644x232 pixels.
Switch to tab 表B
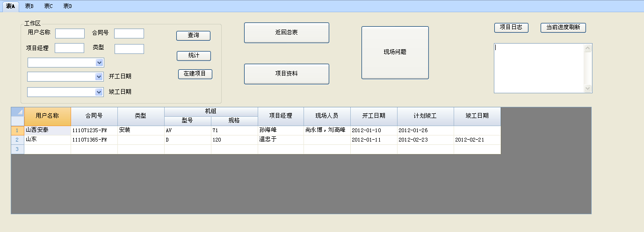29,6
